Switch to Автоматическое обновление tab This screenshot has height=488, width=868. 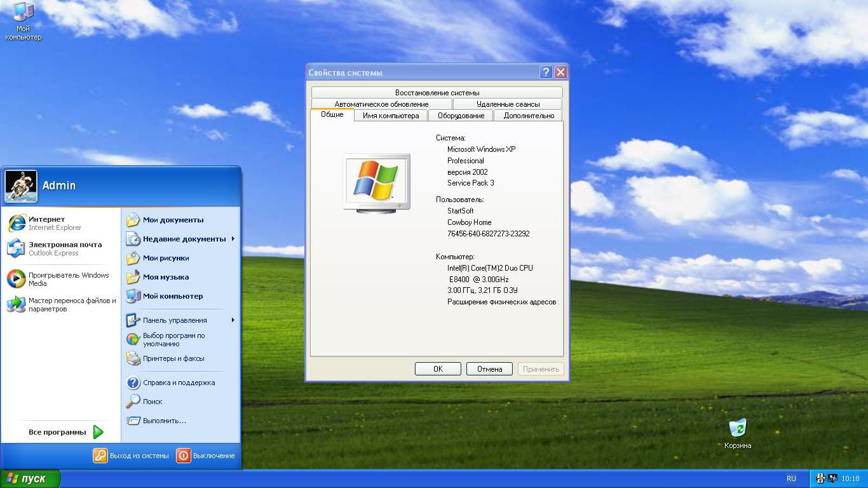pyautogui.click(x=382, y=104)
